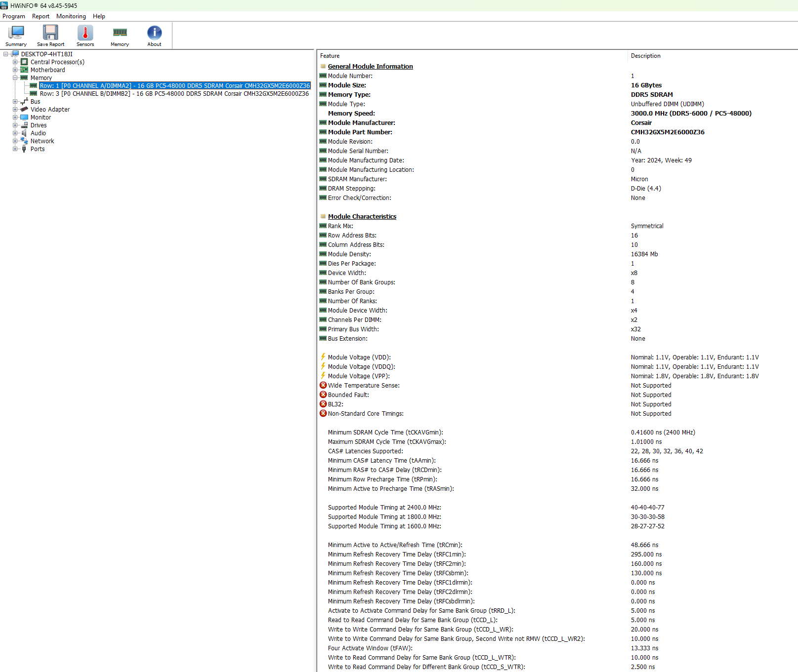
Task: Collapse the Memory tree node
Action: [15, 78]
